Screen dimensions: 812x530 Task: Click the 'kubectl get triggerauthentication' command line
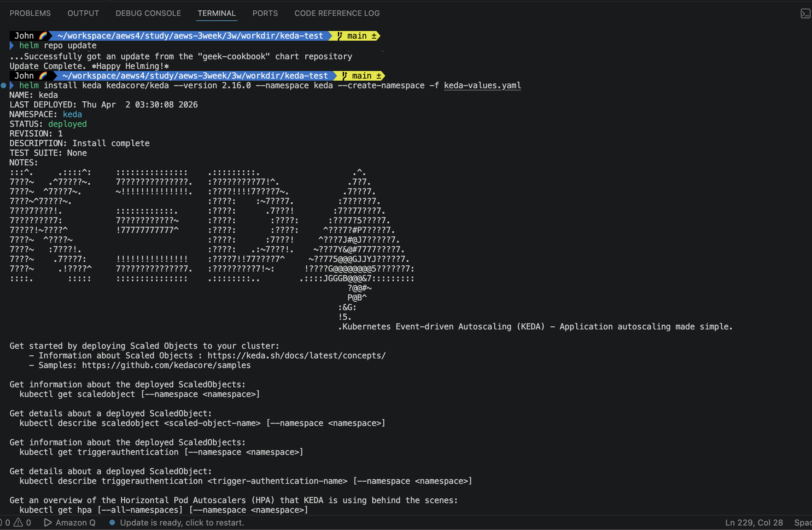tap(161, 452)
